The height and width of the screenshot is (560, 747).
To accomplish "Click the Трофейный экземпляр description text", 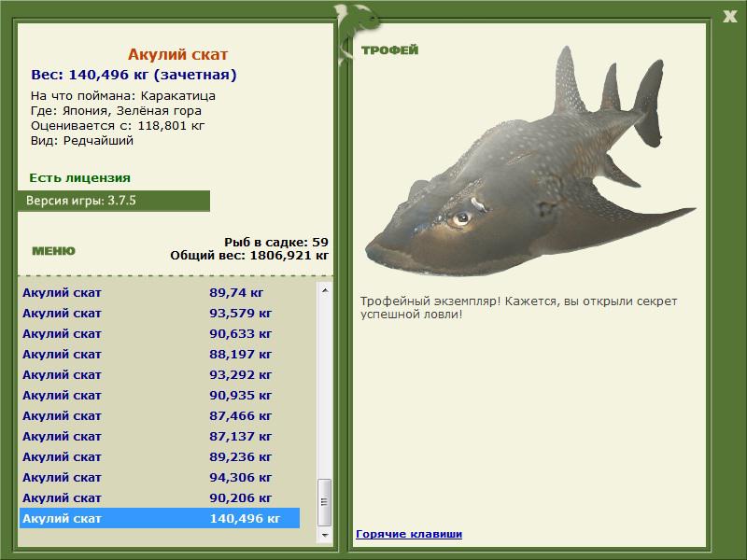I will click(518, 308).
